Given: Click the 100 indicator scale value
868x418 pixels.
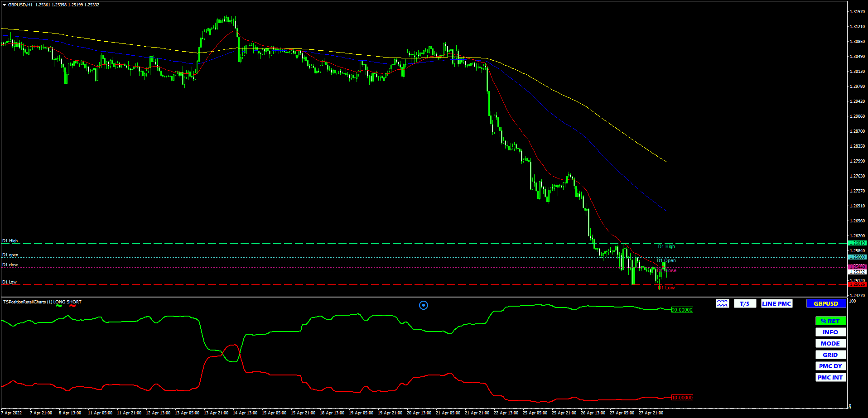Looking at the screenshot, I should point(852,301).
